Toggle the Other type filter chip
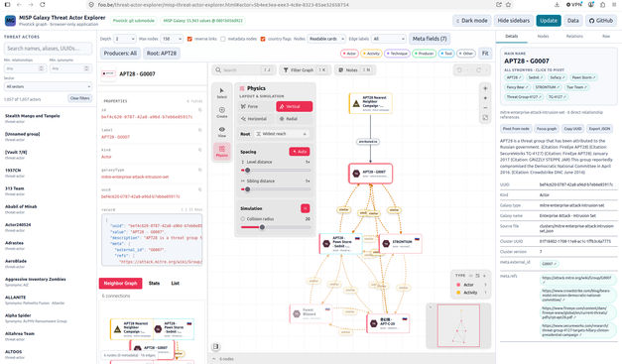 [466, 54]
